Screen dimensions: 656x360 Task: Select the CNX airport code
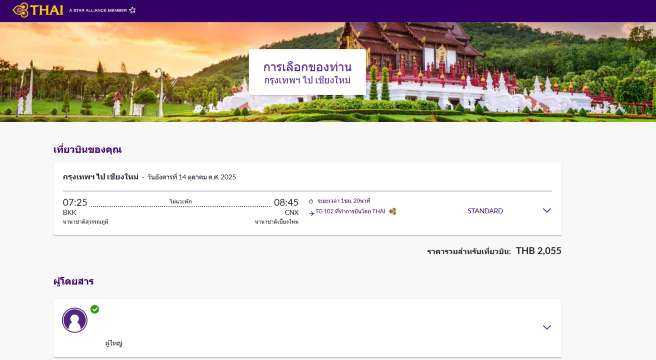[x=292, y=213]
